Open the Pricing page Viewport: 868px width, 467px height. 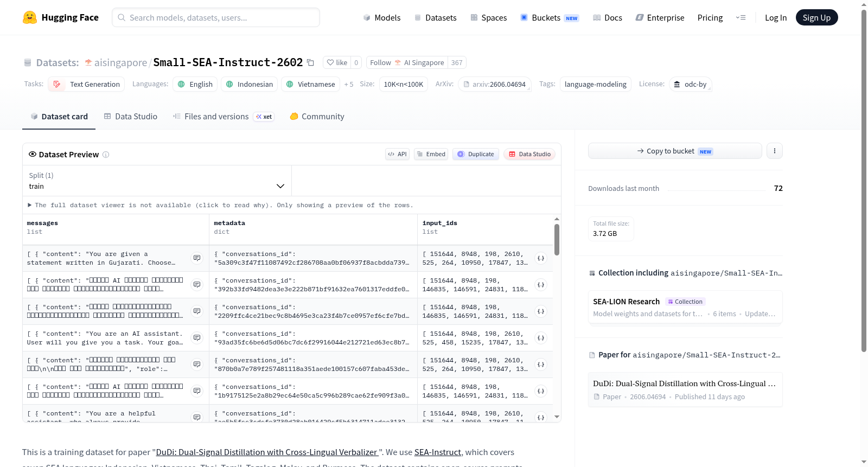coord(710,17)
